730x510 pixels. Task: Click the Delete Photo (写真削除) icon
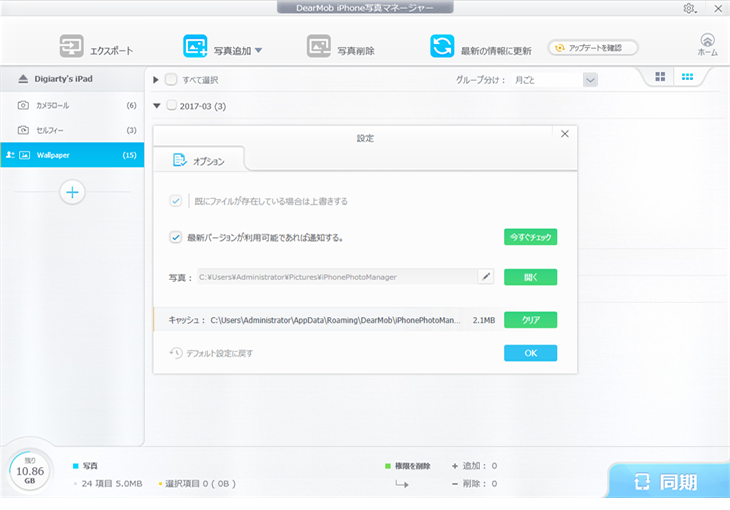click(319, 46)
